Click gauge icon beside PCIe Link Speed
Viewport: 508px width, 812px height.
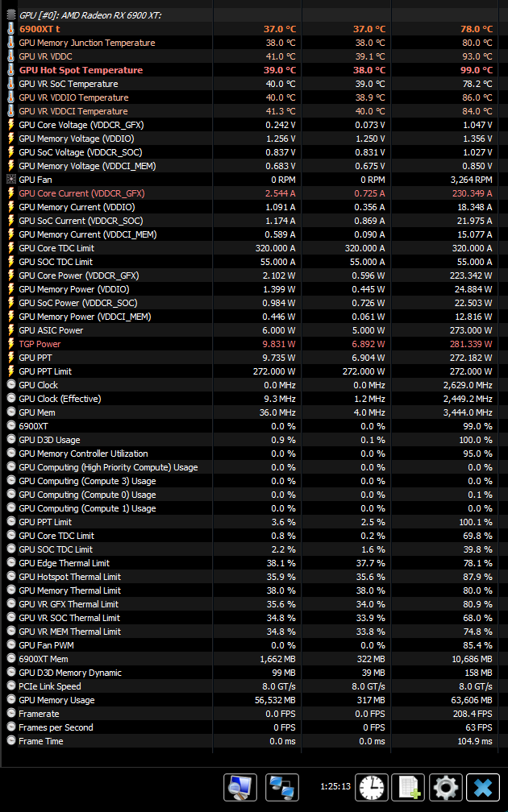pyautogui.click(x=11, y=686)
